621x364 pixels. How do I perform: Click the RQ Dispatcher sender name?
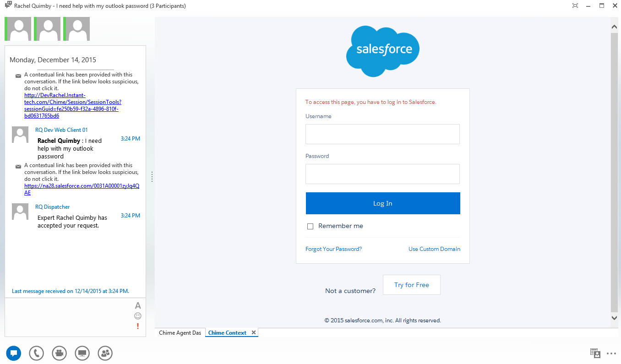click(53, 207)
